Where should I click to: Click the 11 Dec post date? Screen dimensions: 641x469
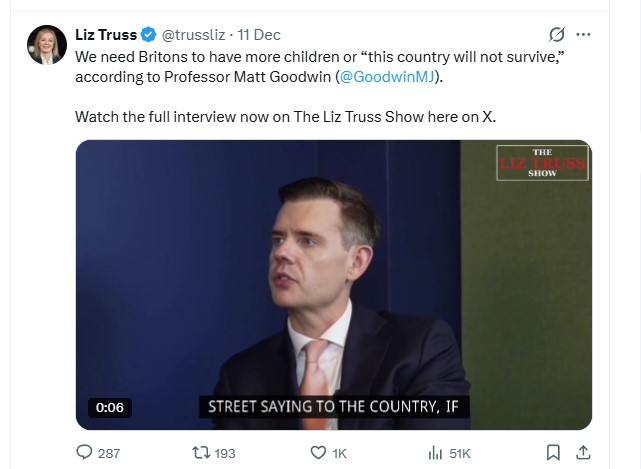pyautogui.click(x=259, y=36)
